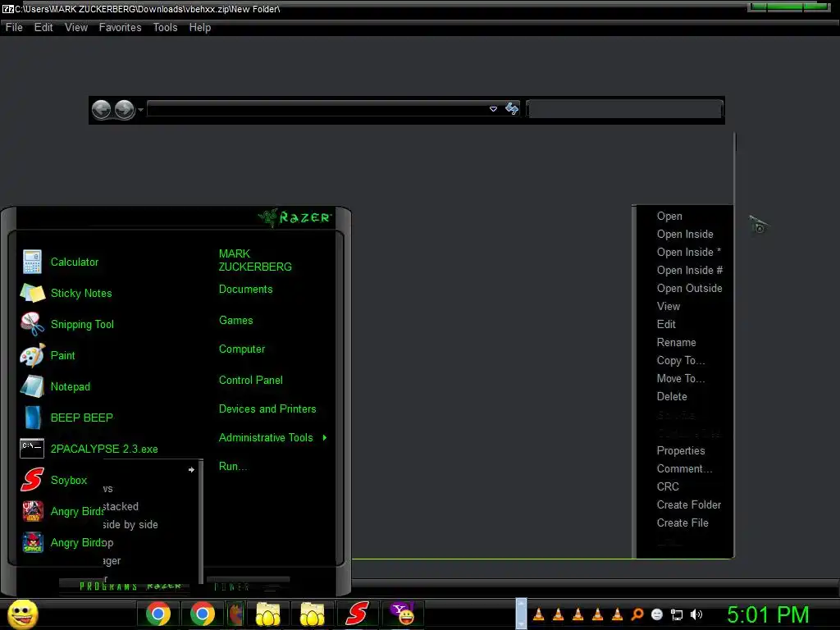The width and height of the screenshot is (840, 630).
Task: Choose Copy To... in the context menu
Action: click(681, 361)
